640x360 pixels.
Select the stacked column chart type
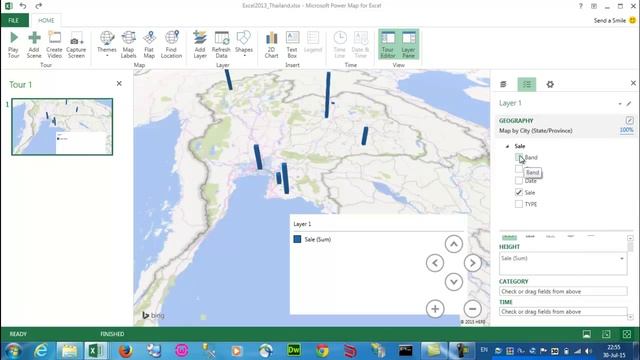[x=509, y=237]
